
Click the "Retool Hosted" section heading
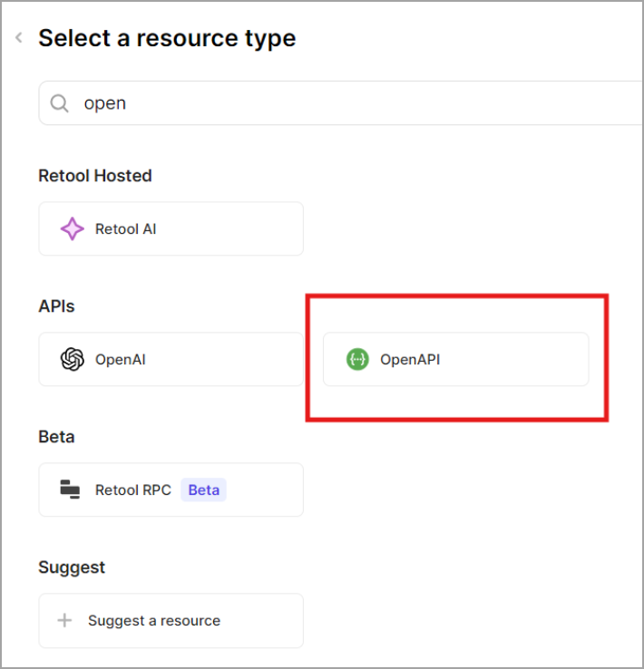[94, 176]
